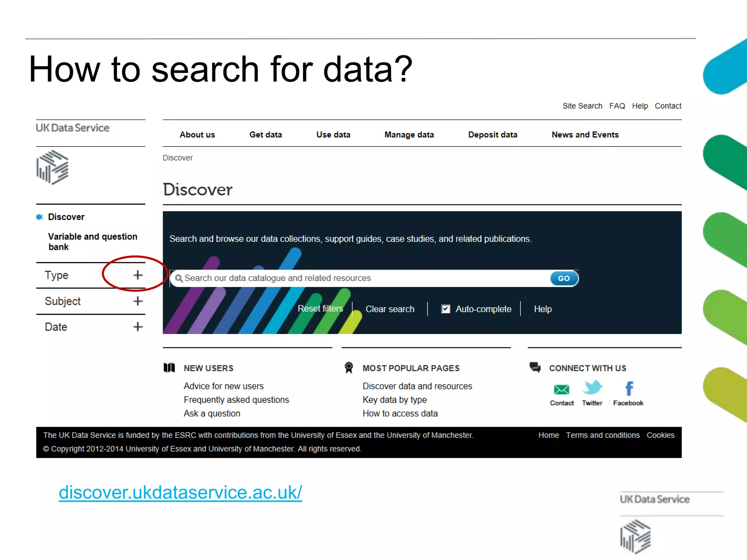The width and height of the screenshot is (747, 560).
Task: Click the UK Data Service cube logo
Action: pos(52,167)
